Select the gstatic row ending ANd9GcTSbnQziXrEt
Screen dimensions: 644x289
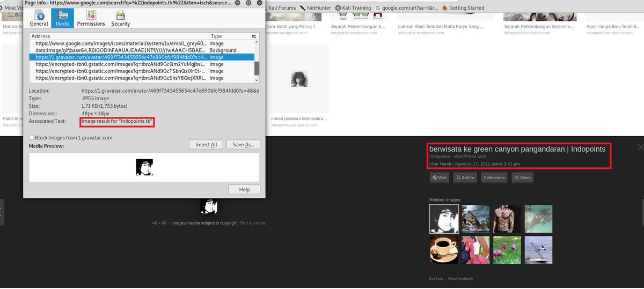142,71
